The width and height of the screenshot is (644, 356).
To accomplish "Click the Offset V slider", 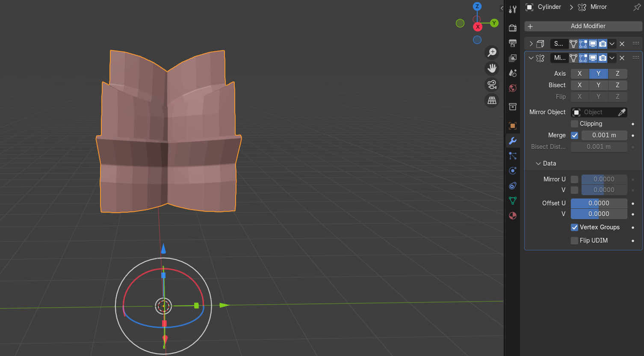I will coord(599,214).
